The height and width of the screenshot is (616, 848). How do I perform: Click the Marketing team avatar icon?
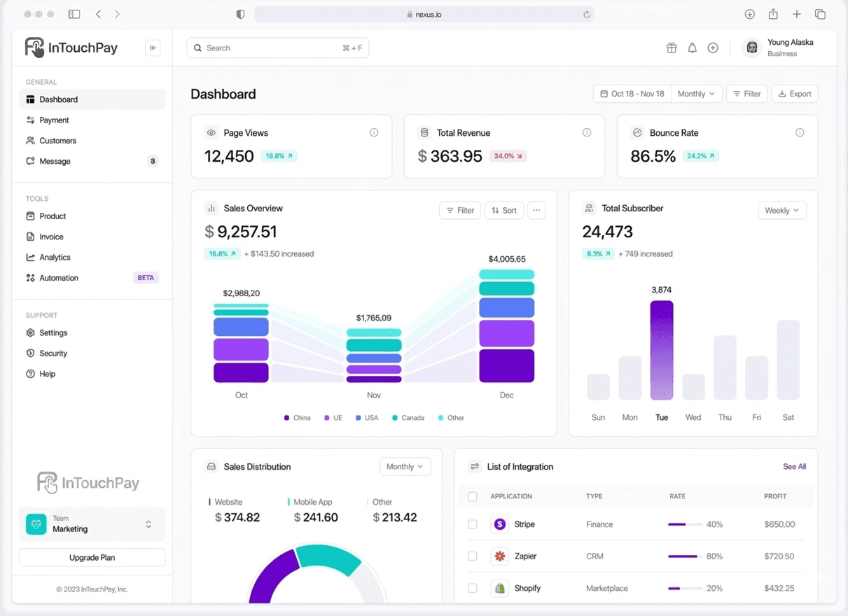(x=36, y=524)
